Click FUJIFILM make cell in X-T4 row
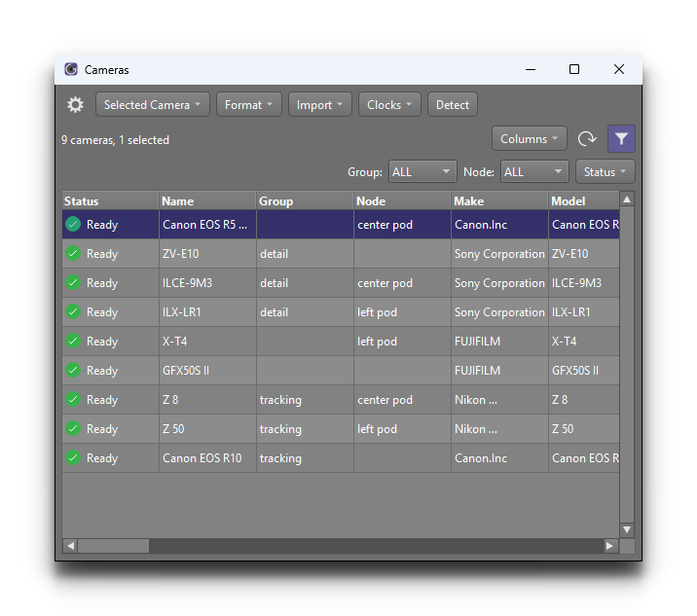This screenshot has width=697, height=616. (x=499, y=341)
